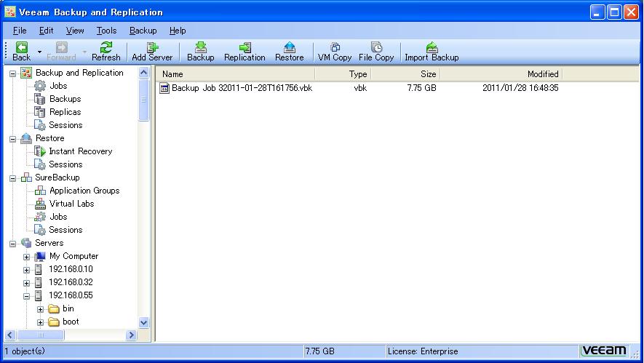The image size is (644, 363).
Task: Collapse the Backup and Replication tree node
Action: click(x=12, y=74)
